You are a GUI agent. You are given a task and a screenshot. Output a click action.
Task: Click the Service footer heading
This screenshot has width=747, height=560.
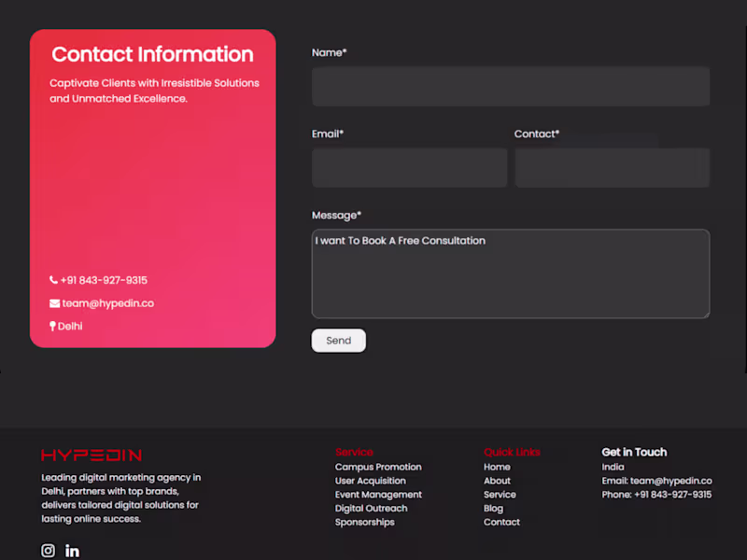354,453
